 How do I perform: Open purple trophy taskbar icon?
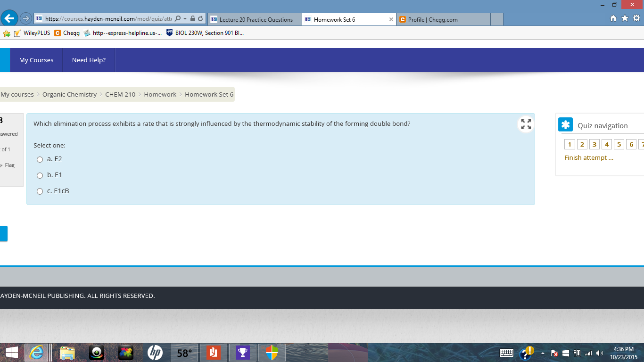click(242, 353)
